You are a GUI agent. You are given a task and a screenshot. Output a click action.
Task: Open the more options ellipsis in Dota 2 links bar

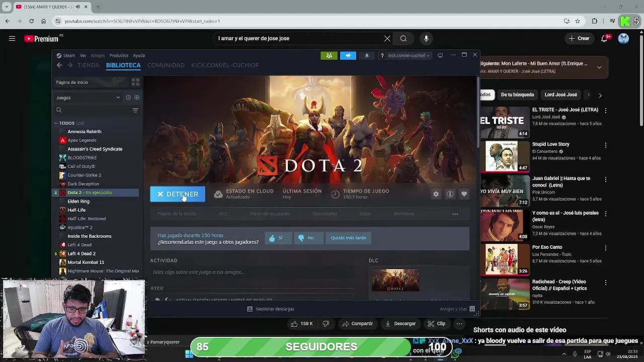[455, 214]
